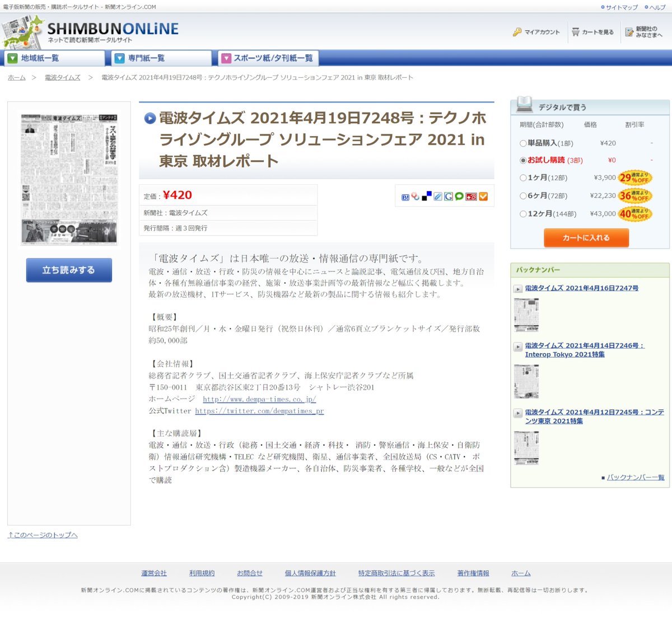This screenshot has height=632, width=672.
Task: Select the 6ヶ月 (72部) subscription radio
Action: [x=523, y=196]
